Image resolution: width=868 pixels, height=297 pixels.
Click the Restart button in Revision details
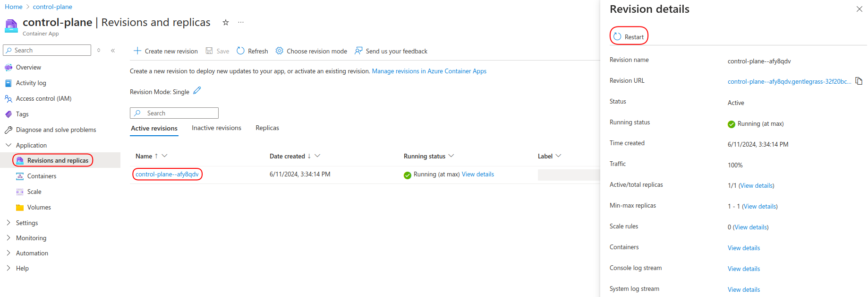point(629,36)
